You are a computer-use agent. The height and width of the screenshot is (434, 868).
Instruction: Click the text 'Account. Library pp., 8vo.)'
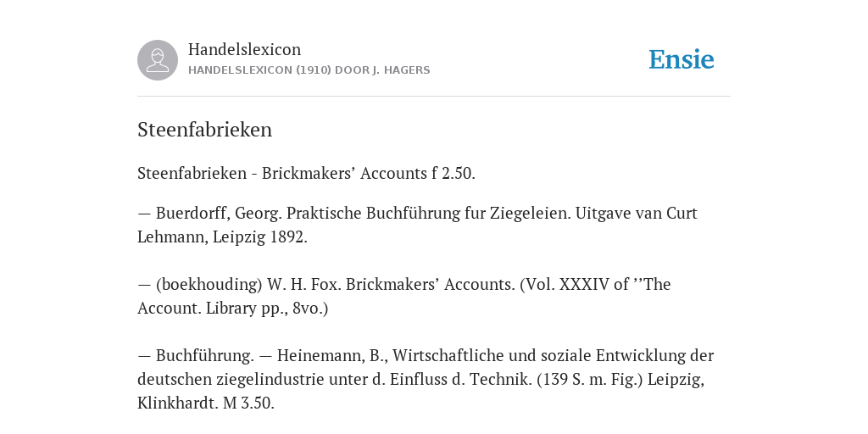pos(232,309)
